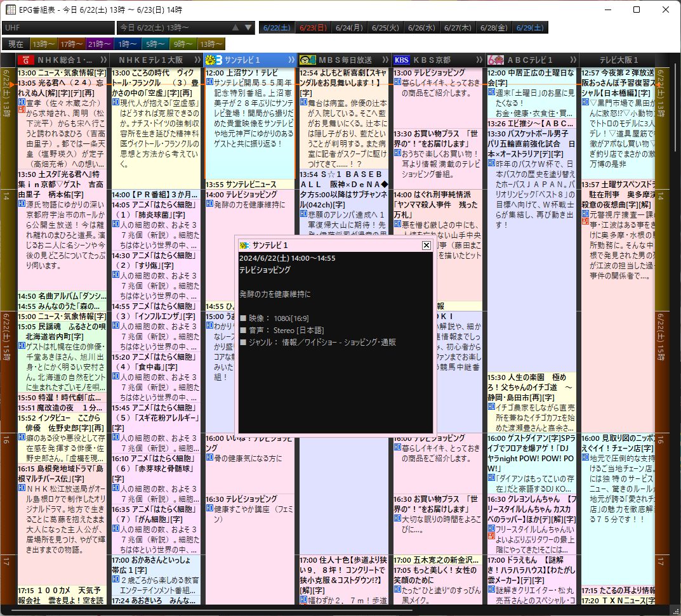The width and height of the screenshot is (681, 616).
Task: Click the HD icon beside 2歳ごろから楽しめる教育
Action: click(x=116, y=579)
